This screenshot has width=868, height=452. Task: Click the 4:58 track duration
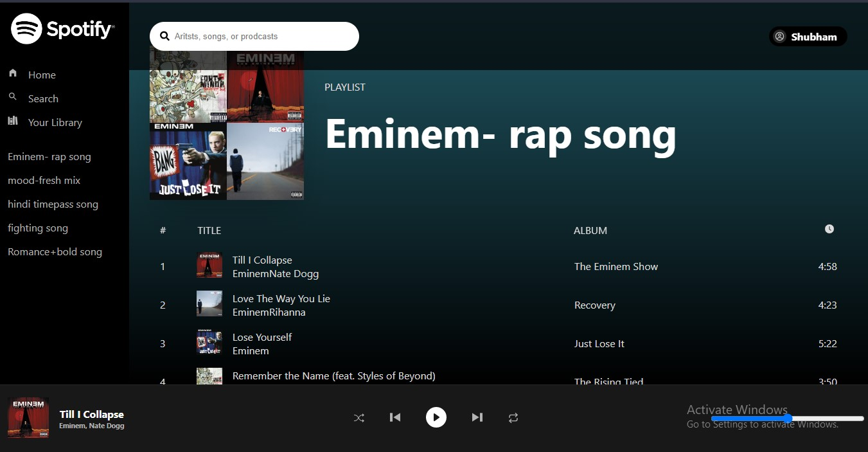(828, 267)
